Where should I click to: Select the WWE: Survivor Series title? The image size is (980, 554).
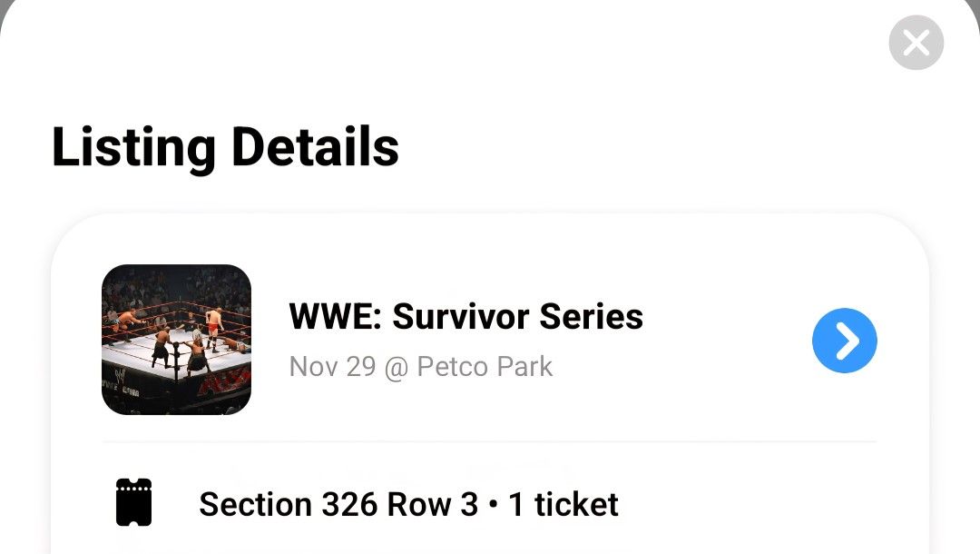click(465, 316)
